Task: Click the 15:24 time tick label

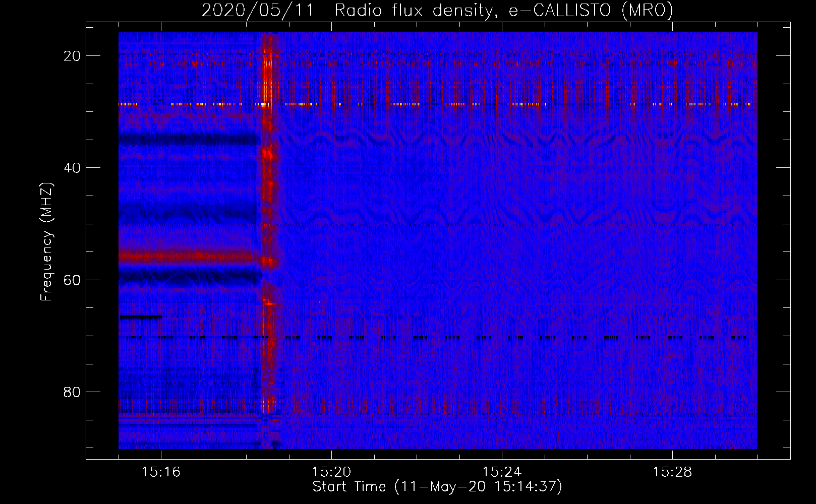Action: coord(502,472)
